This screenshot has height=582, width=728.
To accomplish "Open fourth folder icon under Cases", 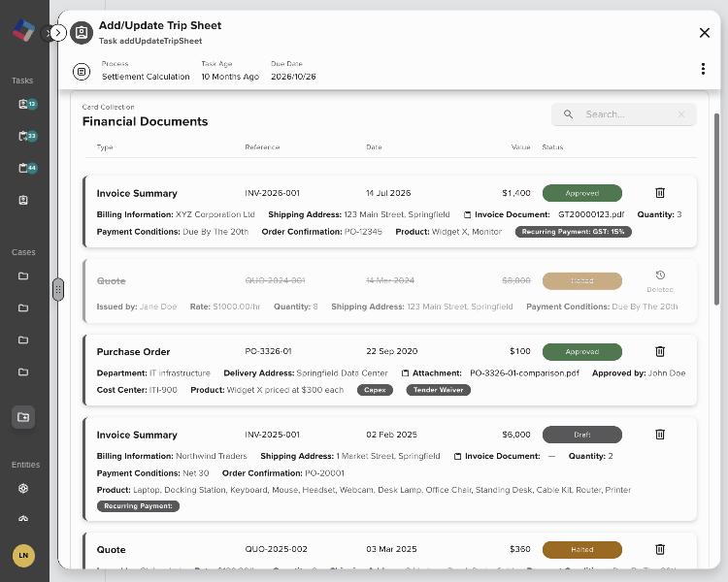I will pos(23,372).
